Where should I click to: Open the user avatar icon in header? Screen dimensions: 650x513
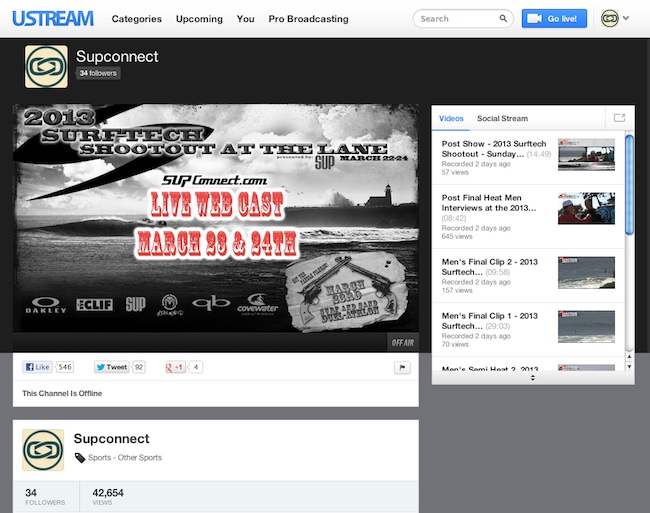click(610, 18)
